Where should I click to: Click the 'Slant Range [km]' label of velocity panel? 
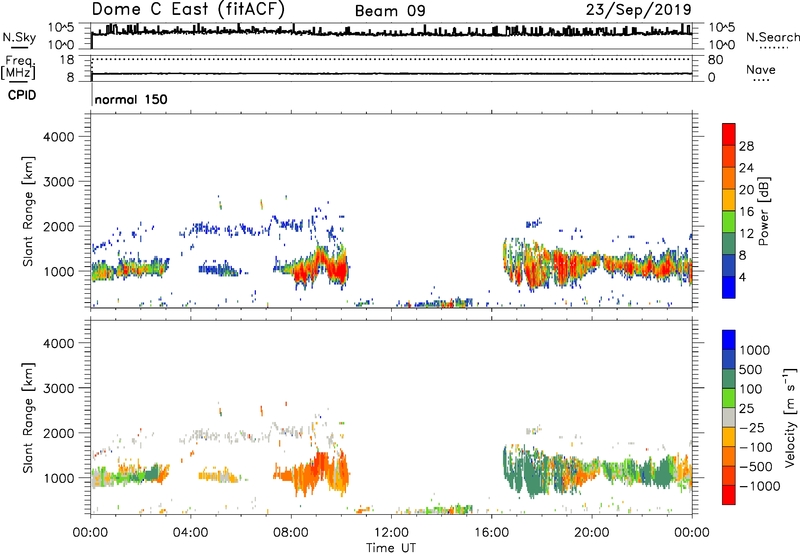(x=28, y=417)
